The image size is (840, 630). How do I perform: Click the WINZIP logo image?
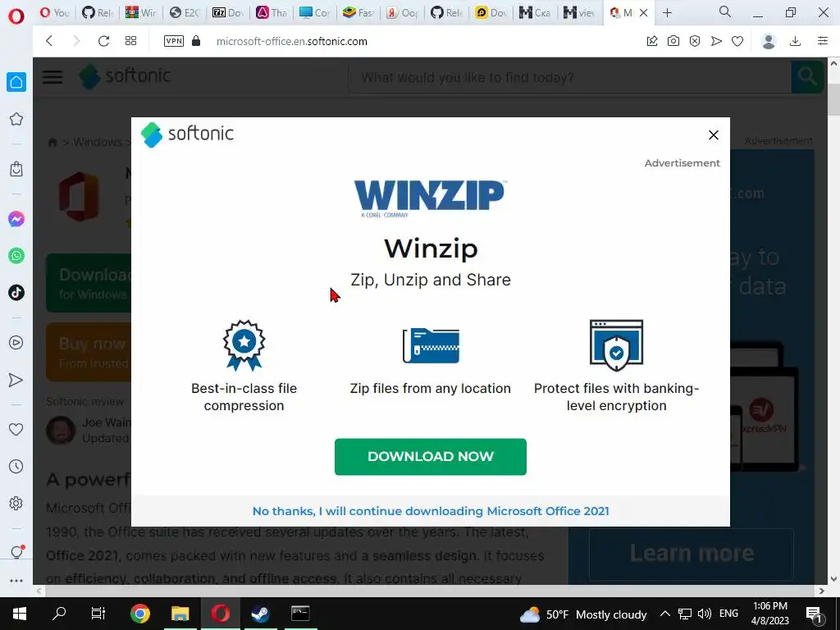(429, 199)
